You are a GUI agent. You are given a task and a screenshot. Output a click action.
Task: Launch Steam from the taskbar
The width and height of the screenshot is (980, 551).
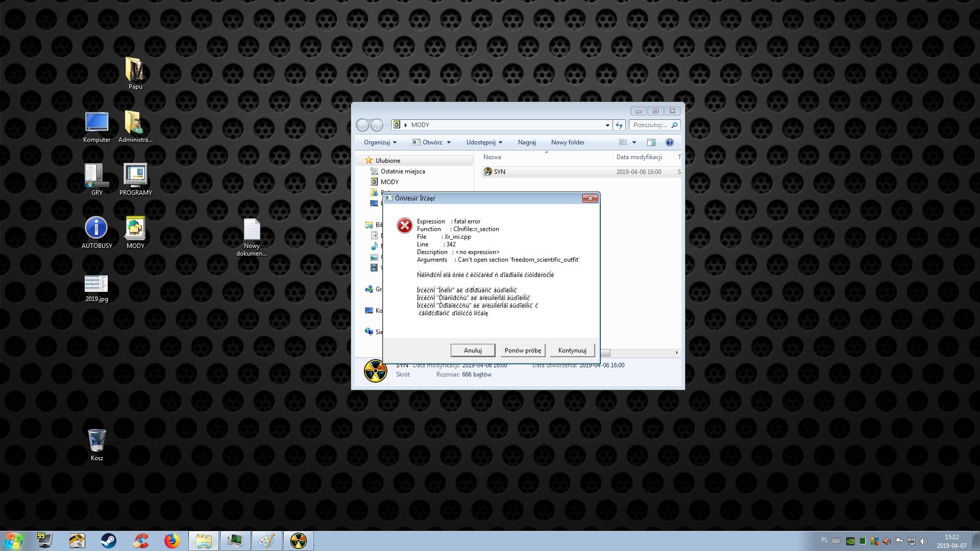coord(108,541)
